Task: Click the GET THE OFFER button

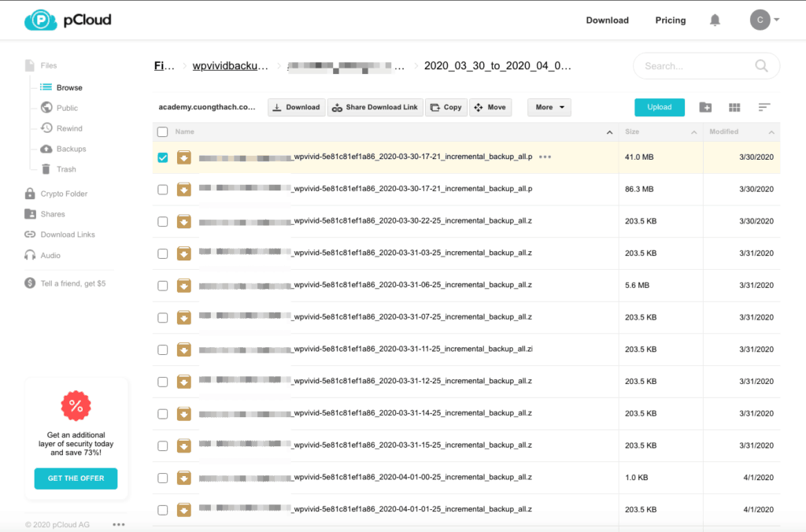Action: 76,478
